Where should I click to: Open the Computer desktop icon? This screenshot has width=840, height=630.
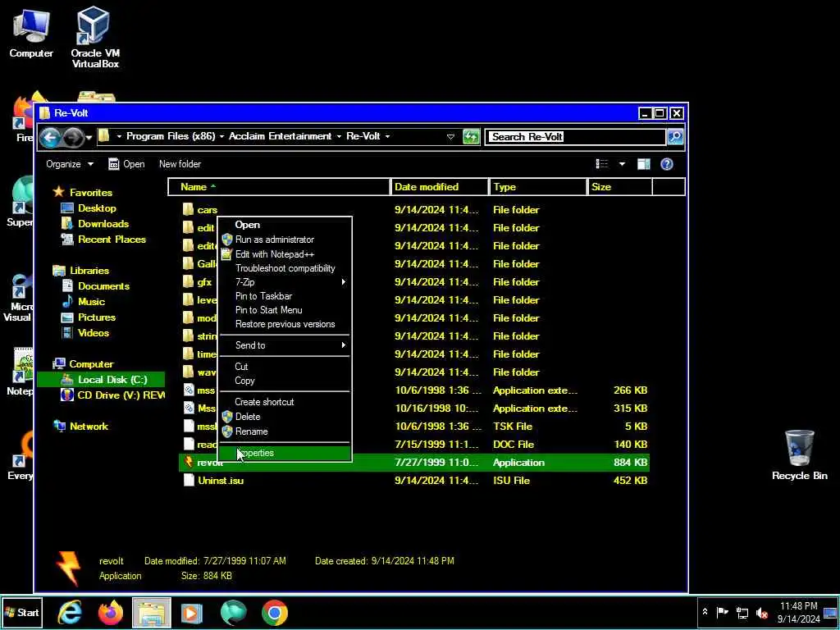[31, 32]
